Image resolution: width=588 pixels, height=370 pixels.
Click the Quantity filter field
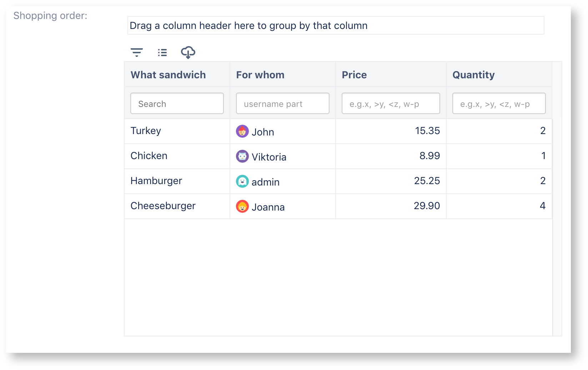(499, 103)
